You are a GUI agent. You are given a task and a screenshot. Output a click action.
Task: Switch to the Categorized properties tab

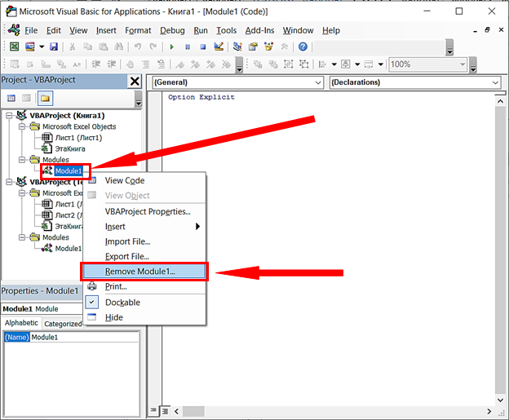(x=63, y=324)
